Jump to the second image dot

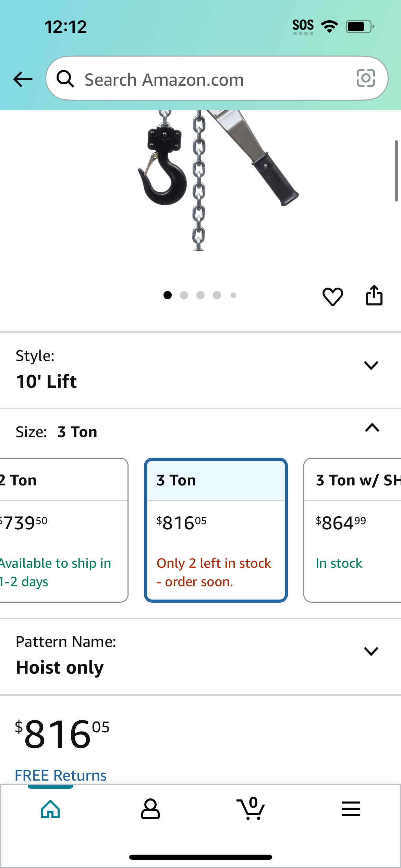click(184, 295)
